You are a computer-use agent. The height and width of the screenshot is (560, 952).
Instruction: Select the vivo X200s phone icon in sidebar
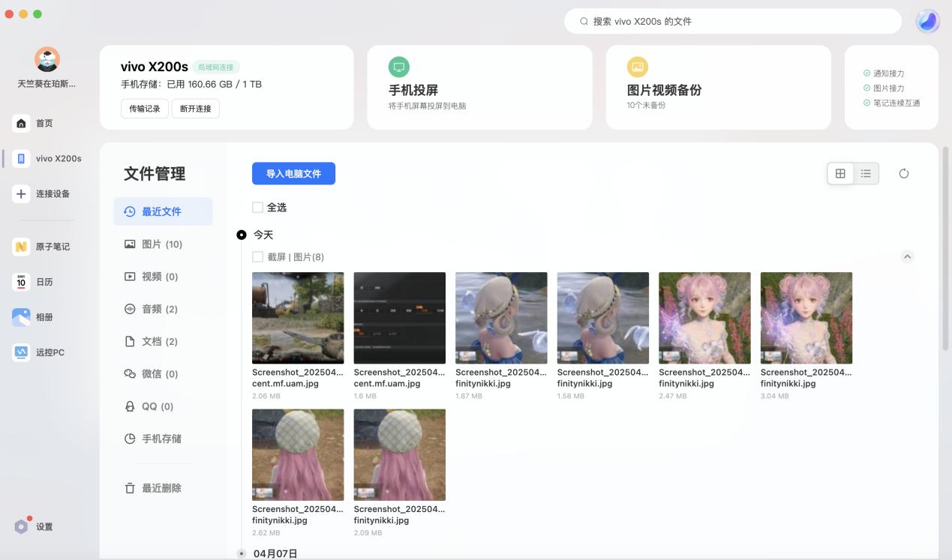coord(22,158)
